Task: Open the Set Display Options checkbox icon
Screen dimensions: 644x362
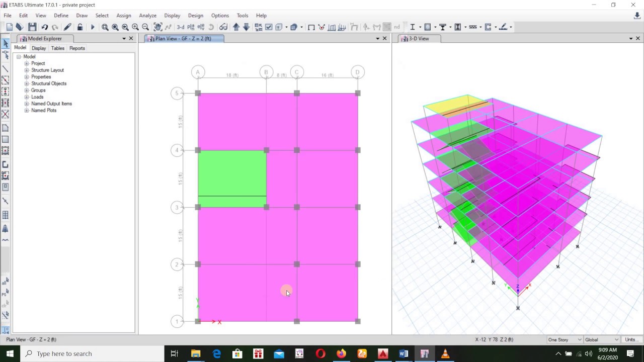Action: click(x=269, y=27)
